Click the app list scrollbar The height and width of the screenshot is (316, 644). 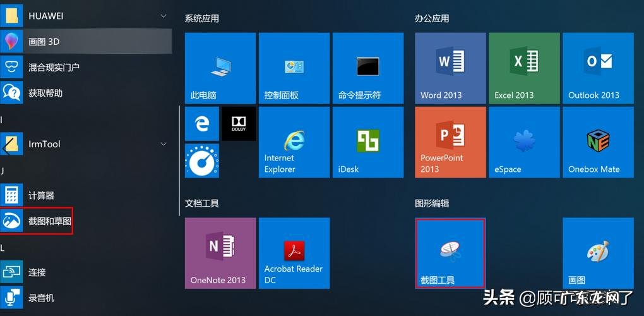click(x=179, y=161)
